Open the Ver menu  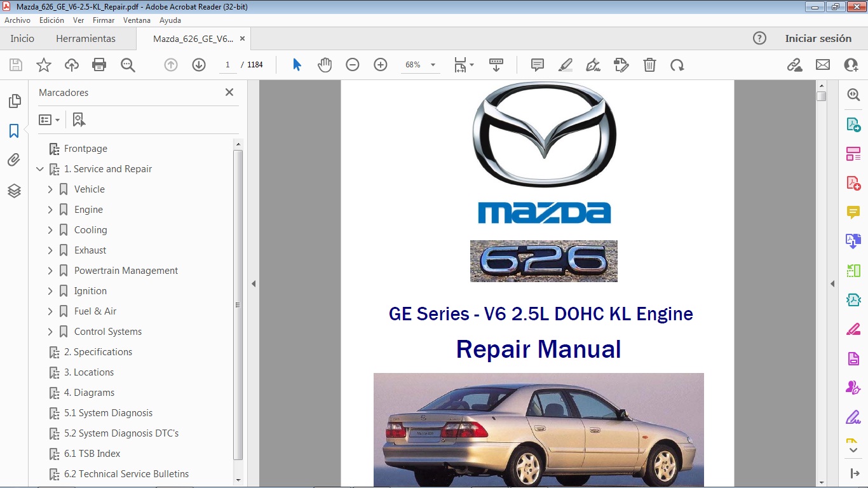pos(79,20)
